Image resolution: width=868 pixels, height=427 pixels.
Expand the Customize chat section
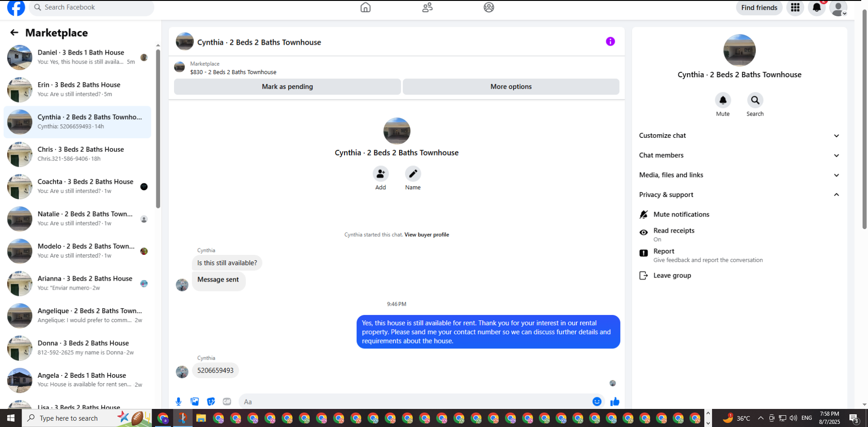(x=740, y=136)
